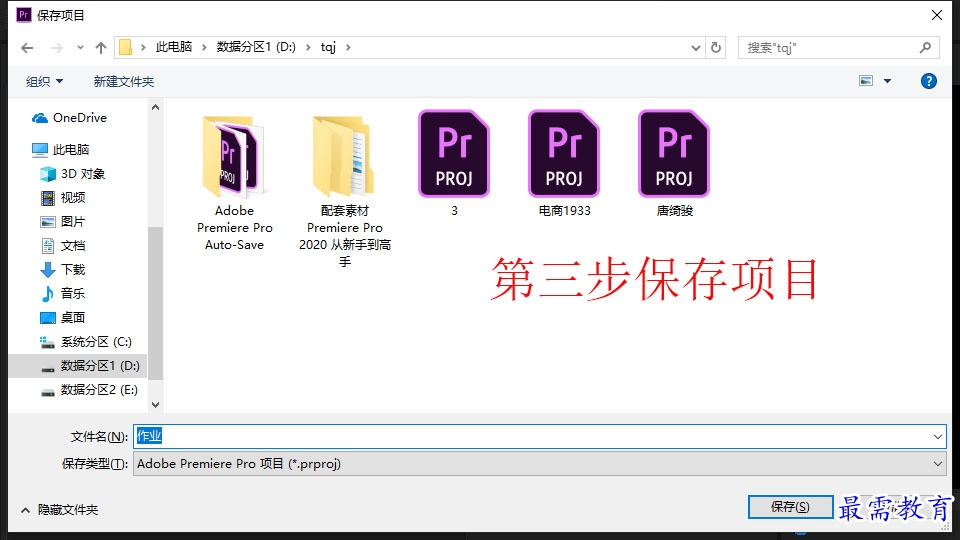Select 数据分区1 (D:) in address path
Viewport: 960px width, 540px height.
point(256,47)
